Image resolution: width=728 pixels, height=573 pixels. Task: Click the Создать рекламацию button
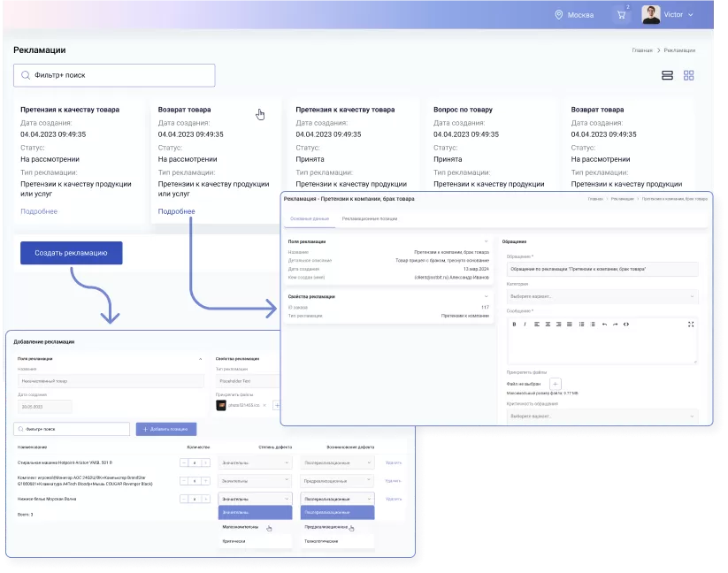tap(72, 253)
